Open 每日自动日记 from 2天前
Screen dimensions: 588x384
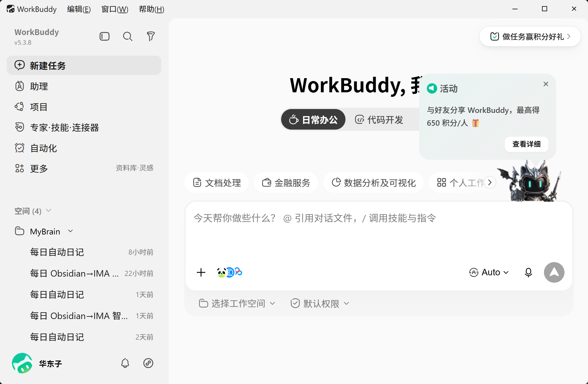[x=84, y=337]
